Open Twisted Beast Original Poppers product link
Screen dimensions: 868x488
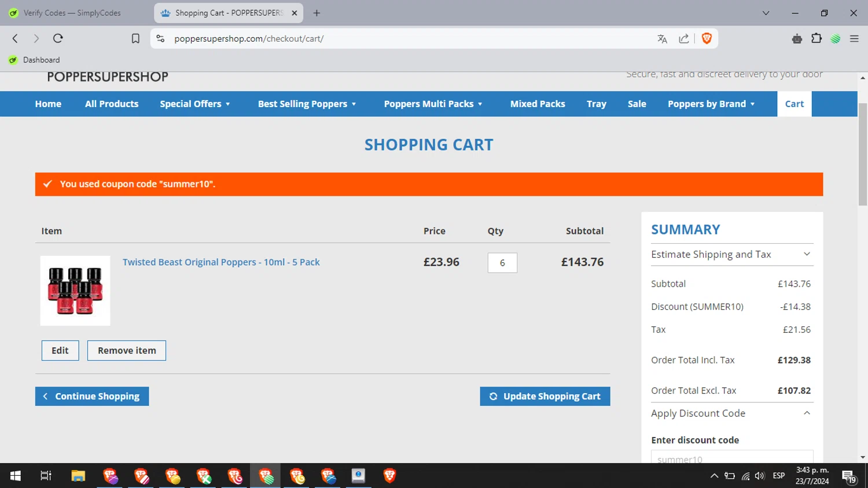pyautogui.click(x=221, y=262)
